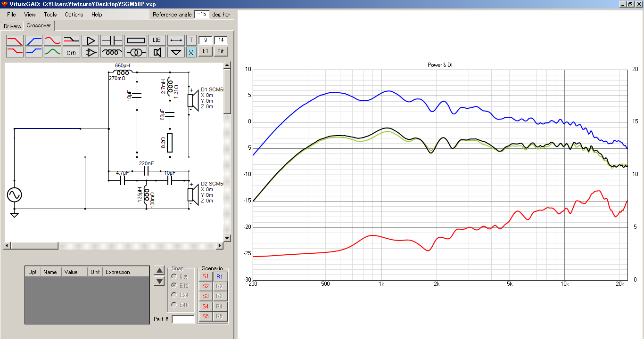Set schematic zoom to 1:1
644x339 pixels.
tap(205, 51)
